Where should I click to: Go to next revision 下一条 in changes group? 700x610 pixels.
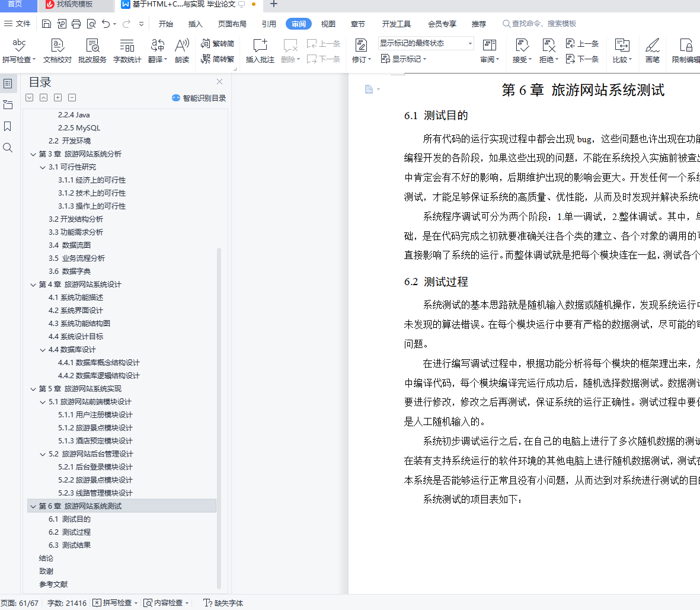click(x=582, y=59)
